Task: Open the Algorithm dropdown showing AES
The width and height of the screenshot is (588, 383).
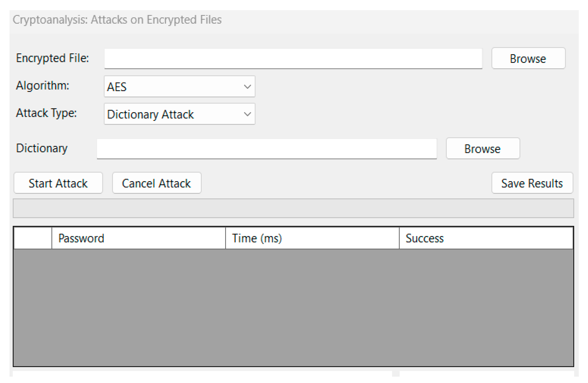Action: (179, 87)
